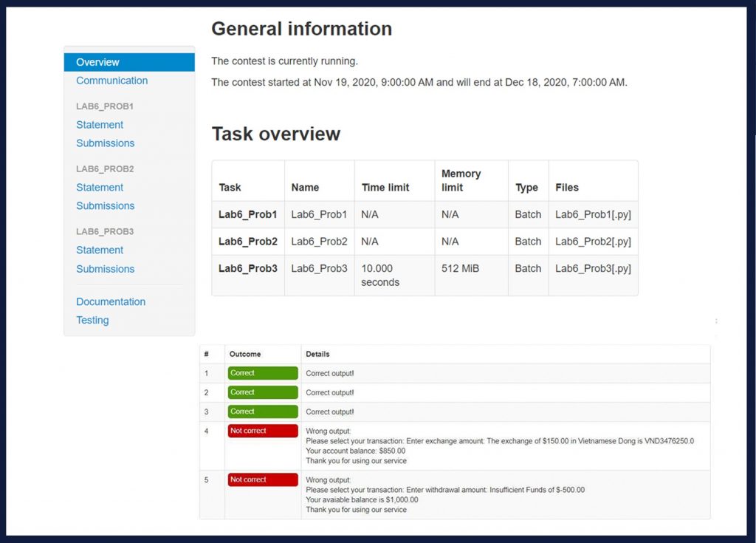Viewport: 756px width, 543px height.
Task: Download the Lab6_Prob2[.py] file
Action: (x=593, y=242)
